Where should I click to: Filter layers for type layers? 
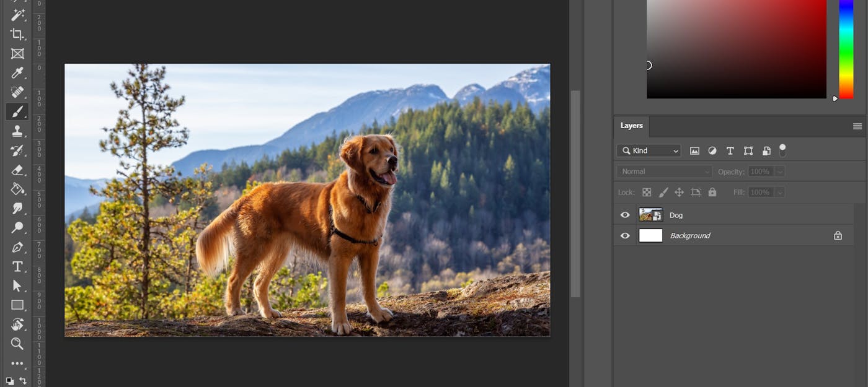[x=730, y=150]
